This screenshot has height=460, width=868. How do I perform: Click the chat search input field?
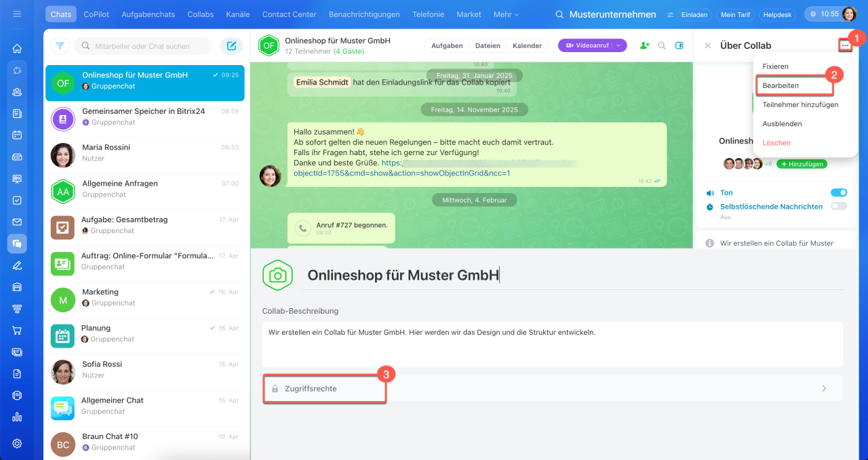142,46
